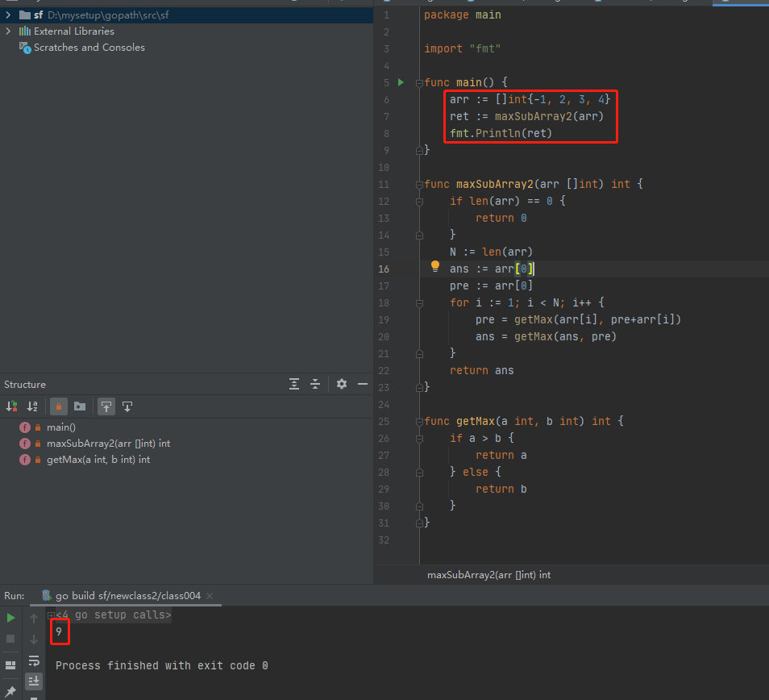Collapse the for loop fold on line 18
This screenshot has width=769, height=700.
coord(419,303)
